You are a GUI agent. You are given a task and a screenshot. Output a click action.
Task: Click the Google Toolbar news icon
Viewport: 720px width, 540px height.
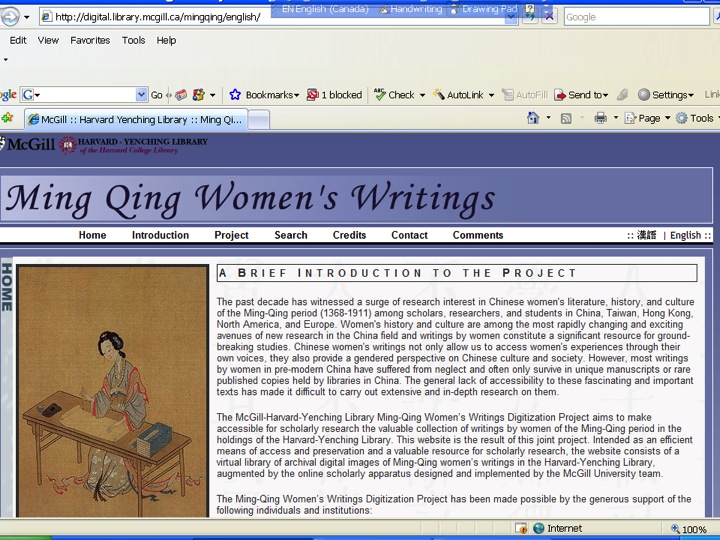[181, 95]
